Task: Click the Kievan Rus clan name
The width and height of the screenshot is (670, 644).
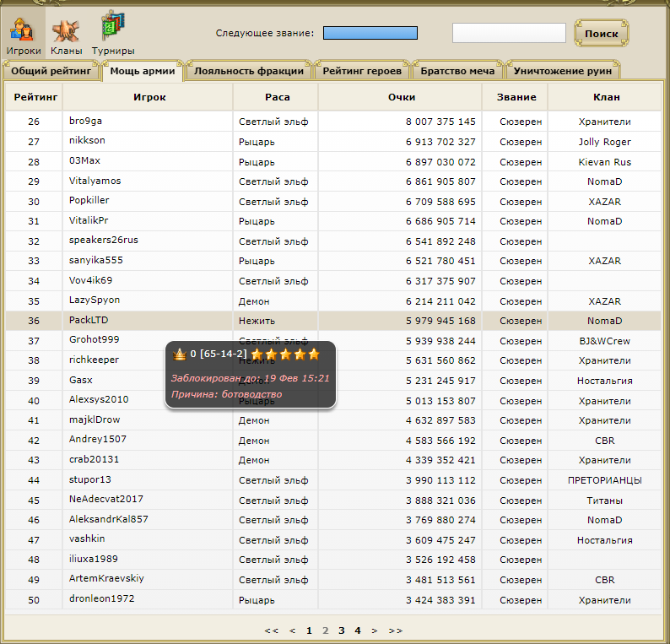Action: tap(605, 162)
